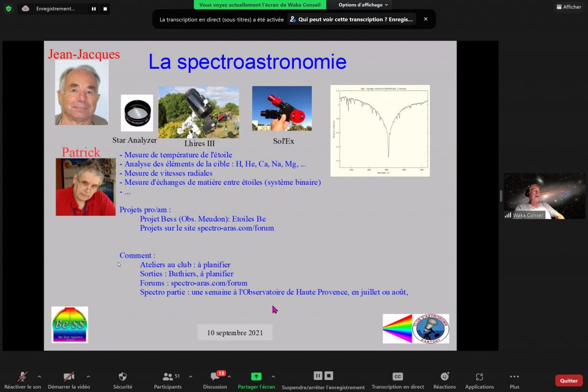The width and height of the screenshot is (588, 392).
Task: Click the cloud recording indicator icon
Action: coord(25,9)
